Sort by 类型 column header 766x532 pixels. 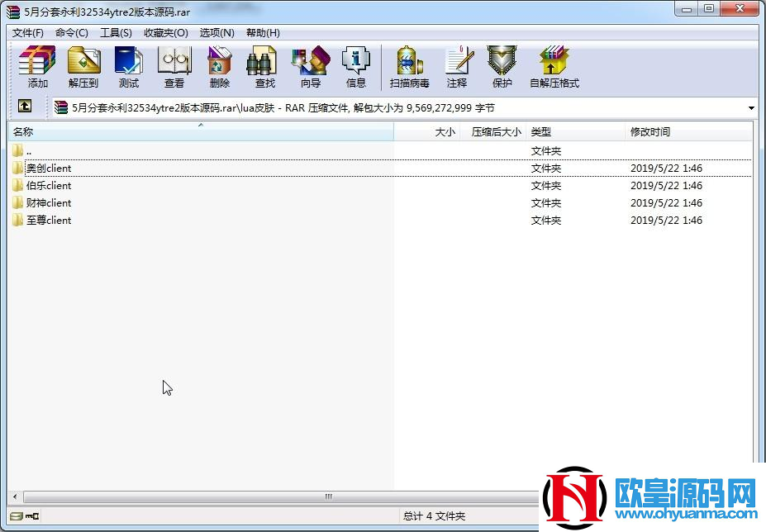click(575, 132)
